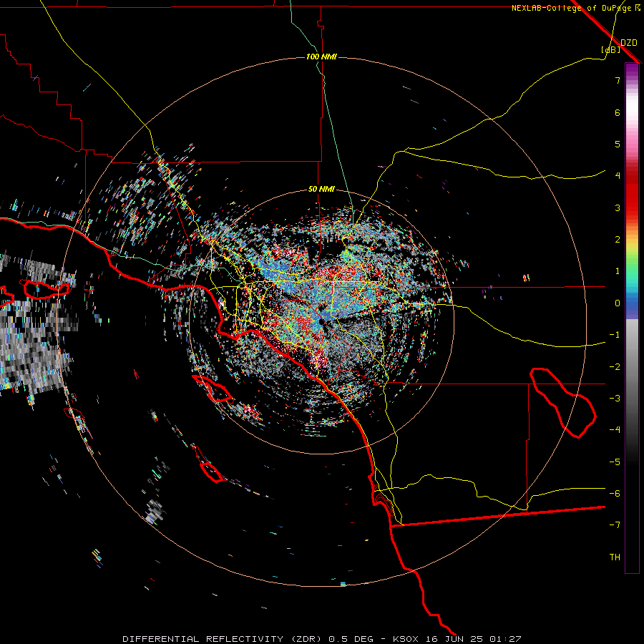Click the -6 value on the color scale

point(615,494)
